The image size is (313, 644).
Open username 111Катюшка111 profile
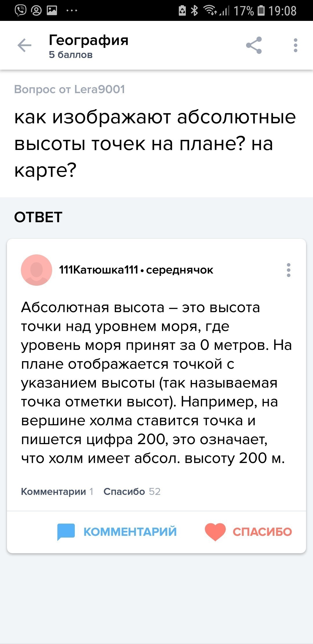coord(99,270)
